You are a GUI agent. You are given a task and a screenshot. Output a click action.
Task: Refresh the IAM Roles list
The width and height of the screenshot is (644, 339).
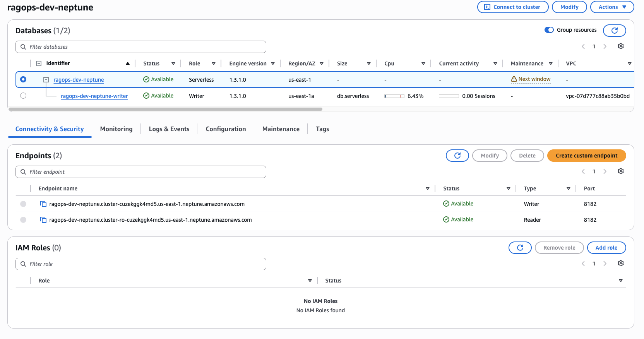coord(520,248)
